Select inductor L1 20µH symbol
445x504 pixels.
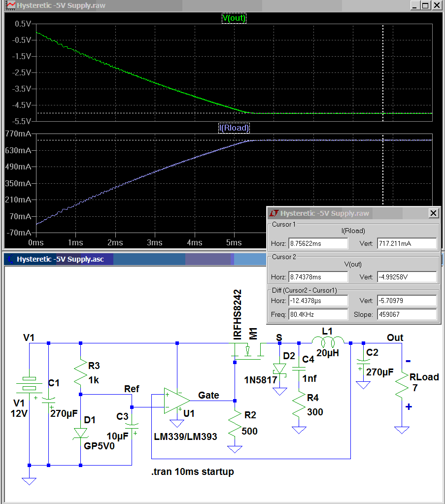pyautogui.click(x=328, y=342)
